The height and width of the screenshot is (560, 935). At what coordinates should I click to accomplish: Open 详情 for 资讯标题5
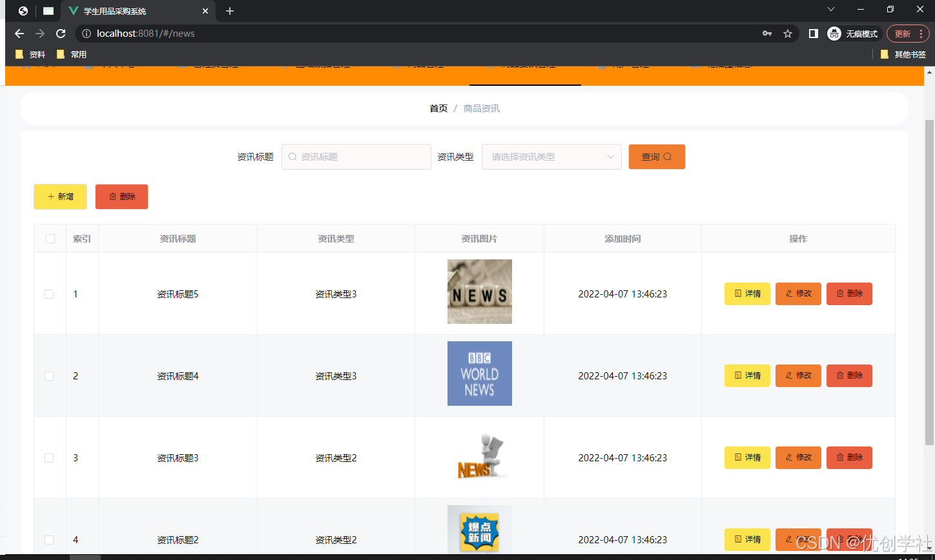747,294
